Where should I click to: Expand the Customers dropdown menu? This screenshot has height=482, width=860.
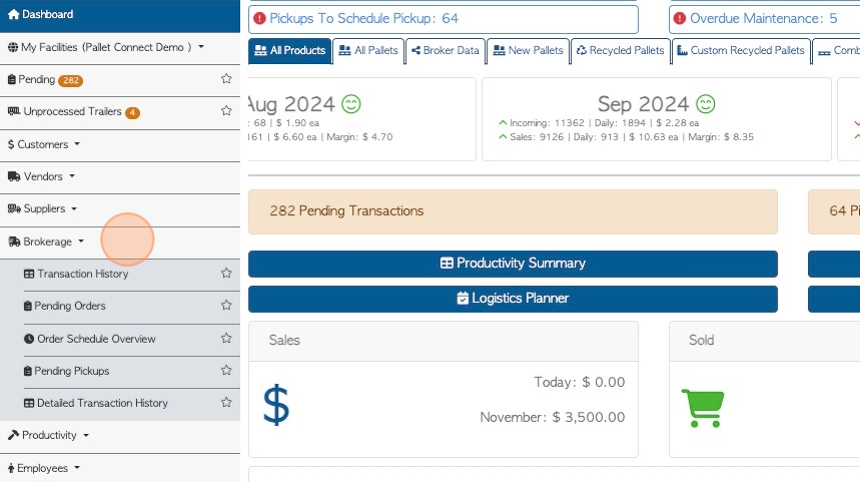pyautogui.click(x=44, y=145)
